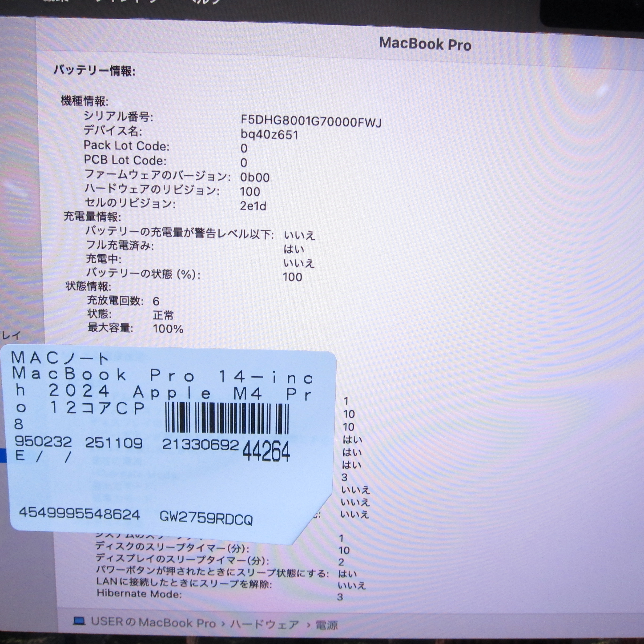Click USERのMacBook Pro in the path bar
Screen dimensions: 644x644
[x=153, y=622]
